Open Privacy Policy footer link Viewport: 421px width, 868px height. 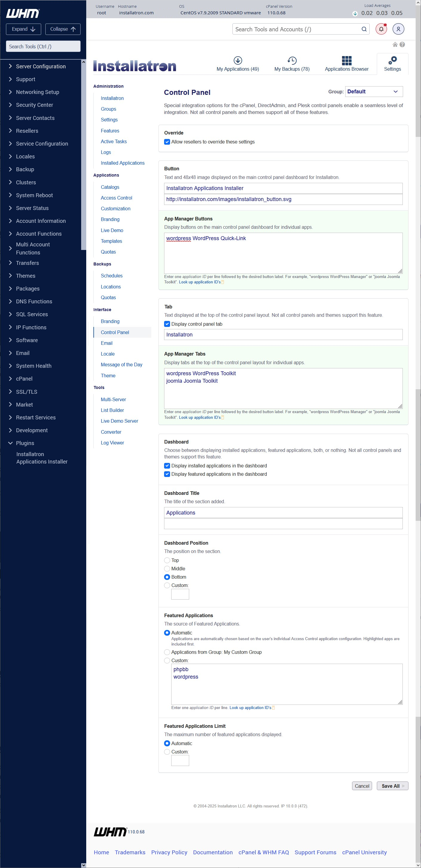pyautogui.click(x=169, y=852)
